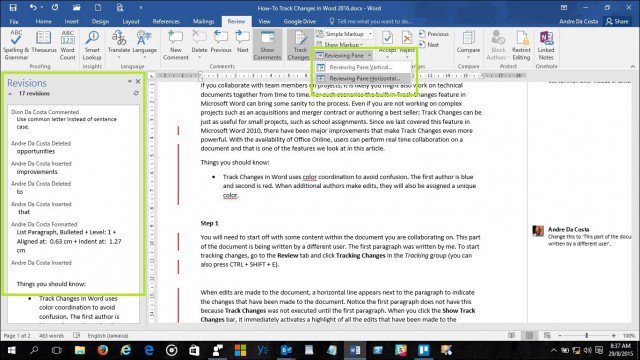Image resolution: width=640 pixels, height=360 pixels.
Task: Choose Reviewing Pane Vertical
Action: (360, 67)
